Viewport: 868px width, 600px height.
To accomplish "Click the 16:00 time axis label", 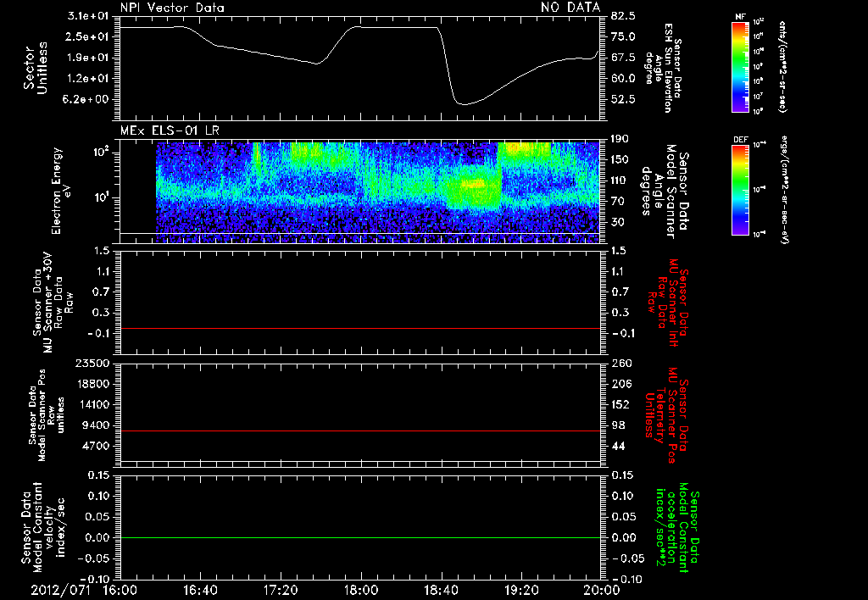I will [120, 590].
